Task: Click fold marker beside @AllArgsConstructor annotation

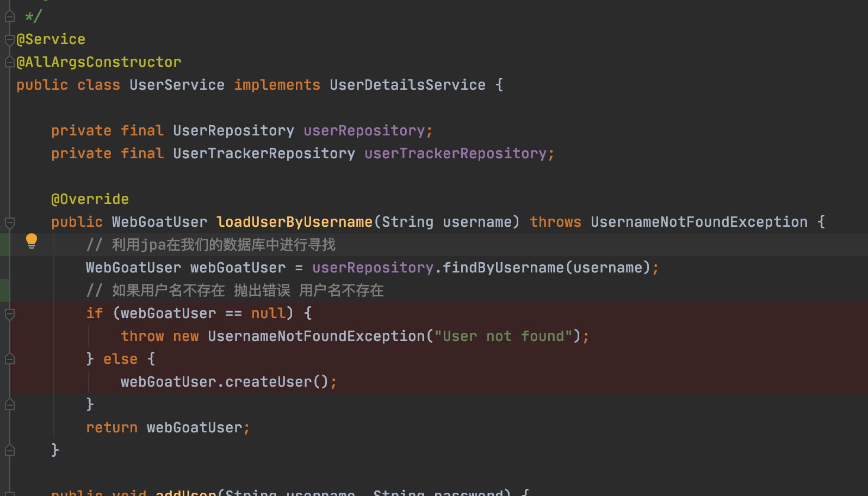Action: 9,63
